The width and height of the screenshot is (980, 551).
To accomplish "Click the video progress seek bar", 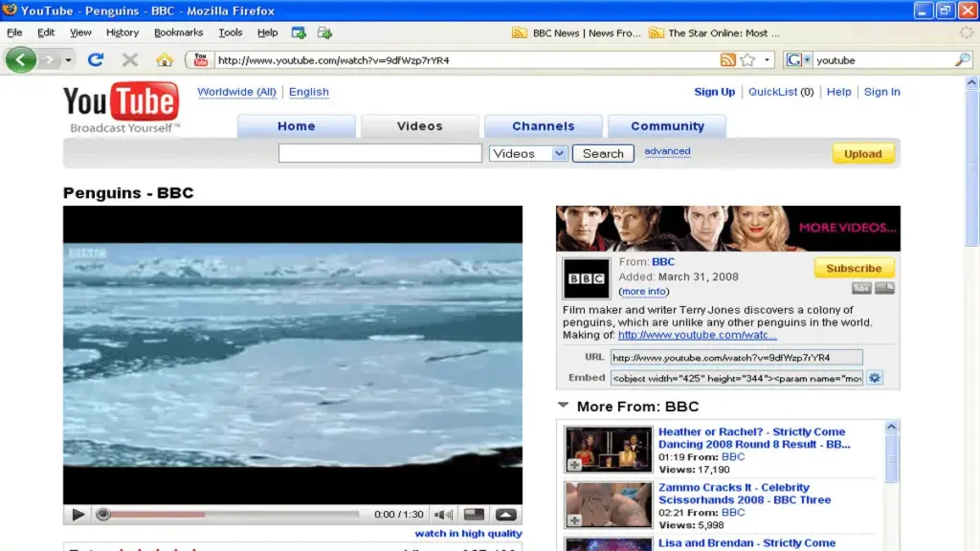I will click(x=230, y=515).
